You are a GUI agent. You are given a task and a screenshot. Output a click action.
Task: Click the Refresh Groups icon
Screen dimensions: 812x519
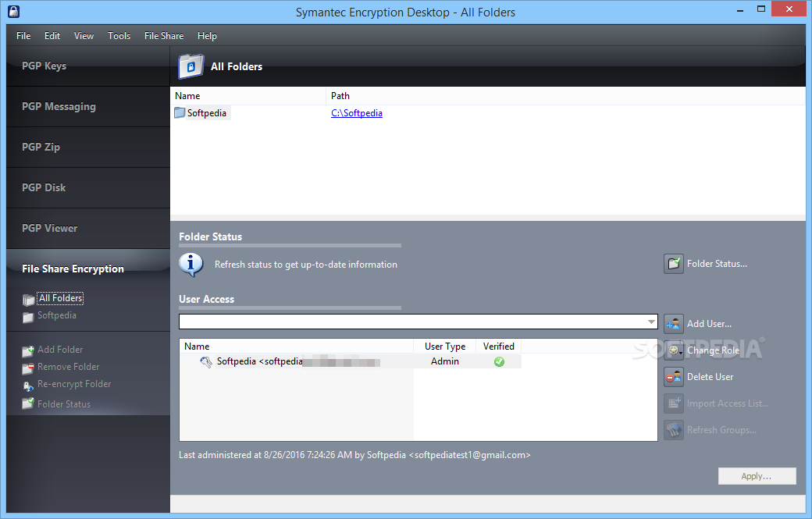(x=674, y=430)
